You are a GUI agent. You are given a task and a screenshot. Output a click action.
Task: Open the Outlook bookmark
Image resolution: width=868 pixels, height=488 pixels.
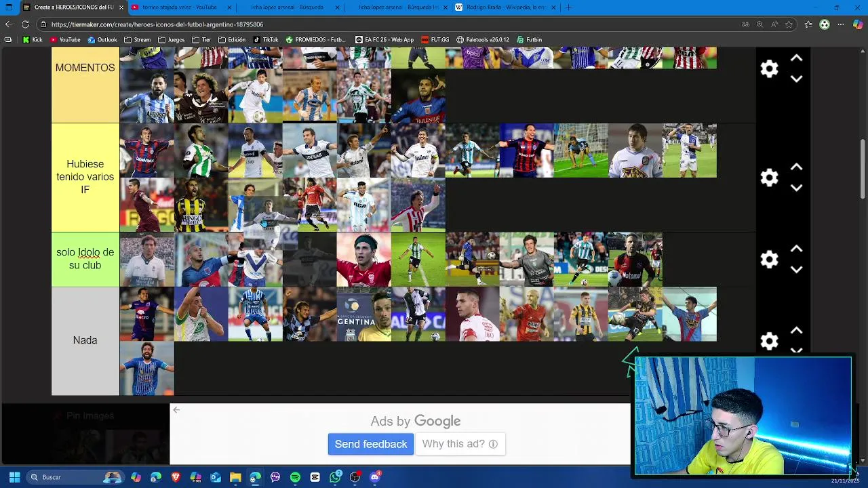(x=102, y=40)
